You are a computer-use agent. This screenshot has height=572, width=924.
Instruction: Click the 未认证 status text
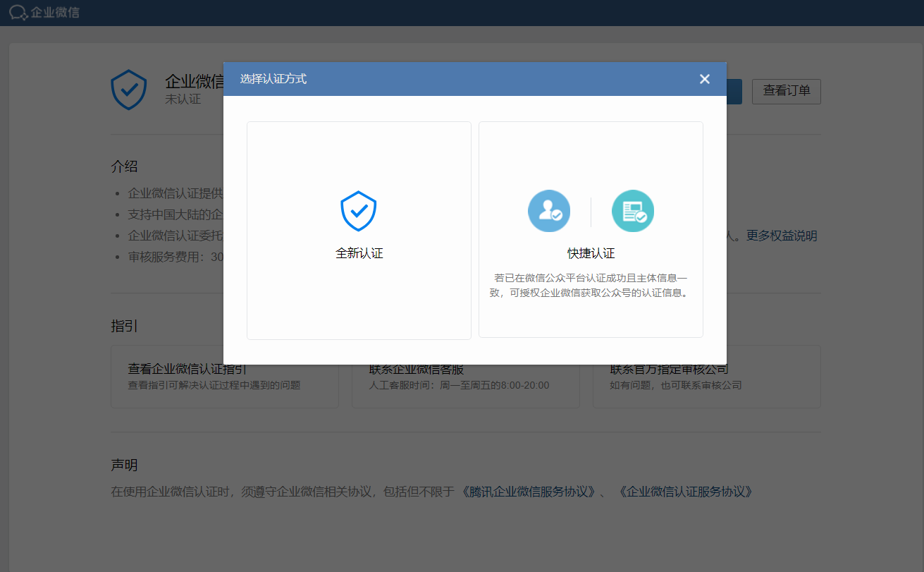tap(183, 99)
